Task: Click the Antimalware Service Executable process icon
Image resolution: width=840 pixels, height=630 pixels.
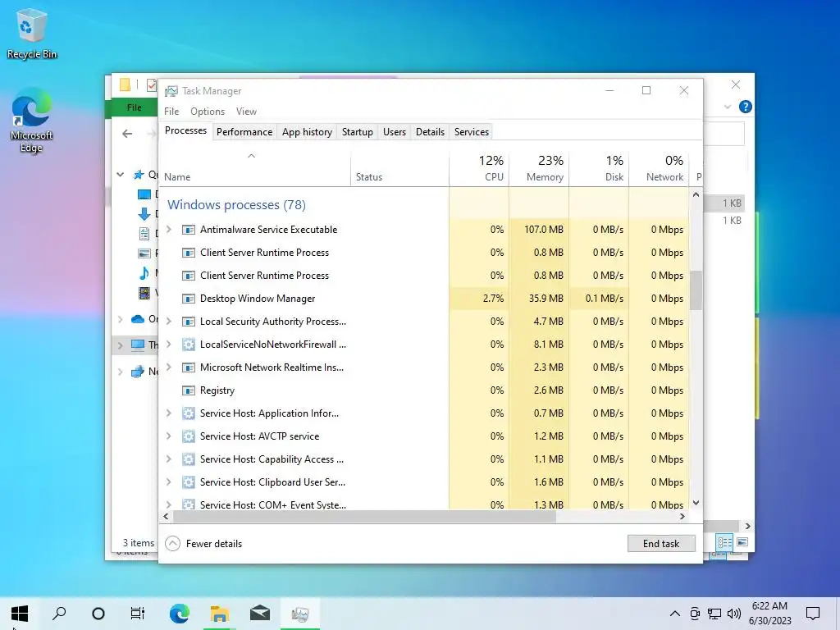Action: (x=188, y=230)
